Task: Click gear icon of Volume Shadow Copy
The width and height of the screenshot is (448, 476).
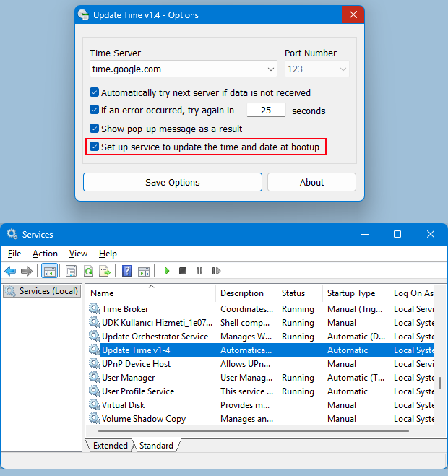Action: pos(95,418)
